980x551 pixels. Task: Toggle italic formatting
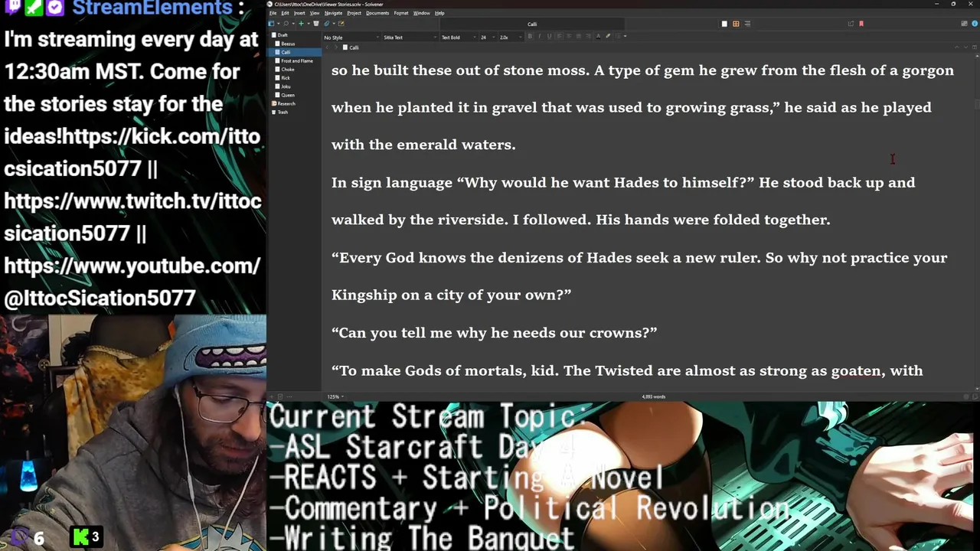pos(540,37)
